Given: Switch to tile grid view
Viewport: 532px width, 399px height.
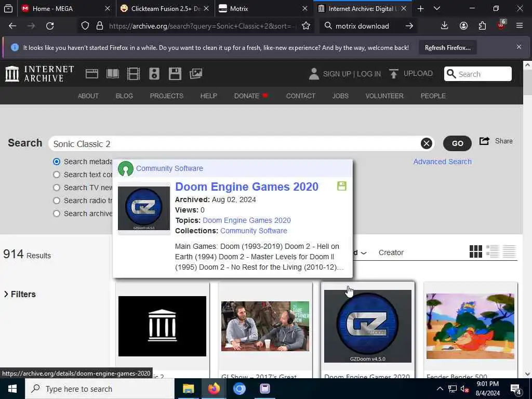Looking at the screenshot, I should 476,251.
